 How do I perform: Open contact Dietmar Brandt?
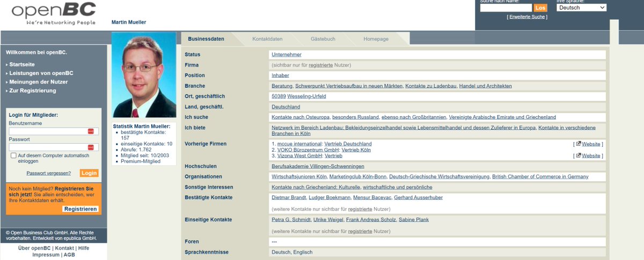pyautogui.click(x=289, y=197)
